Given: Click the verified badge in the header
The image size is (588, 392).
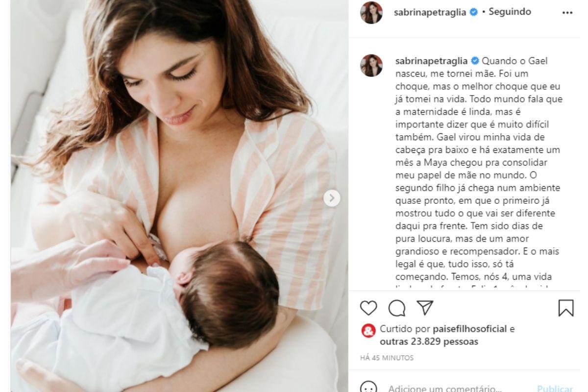Looking at the screenshot, I should [x=473, y=13].
